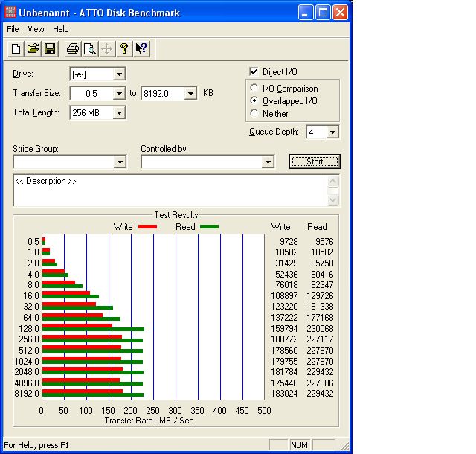Select the I/O Comparison radio button
The height and width of the screenshot is (454, 476).
254,88
